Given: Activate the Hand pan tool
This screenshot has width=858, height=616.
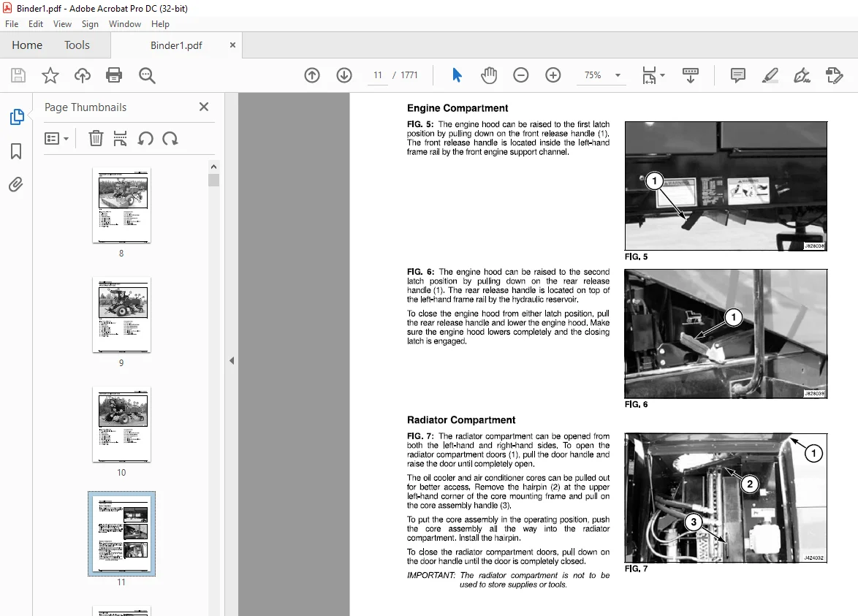Looking at the screenshot, I should 489,75.
